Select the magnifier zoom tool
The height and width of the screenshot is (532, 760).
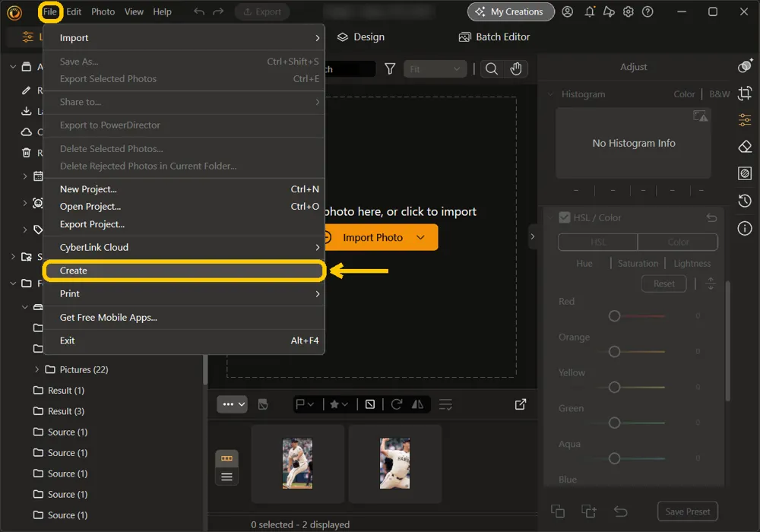point(492,69)
